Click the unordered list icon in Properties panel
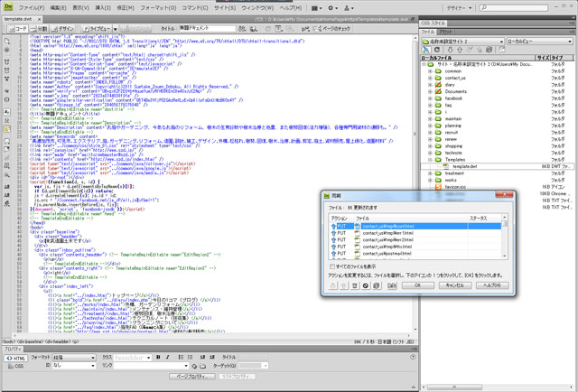Screen dimensions: 578x392 coord(181,357)
